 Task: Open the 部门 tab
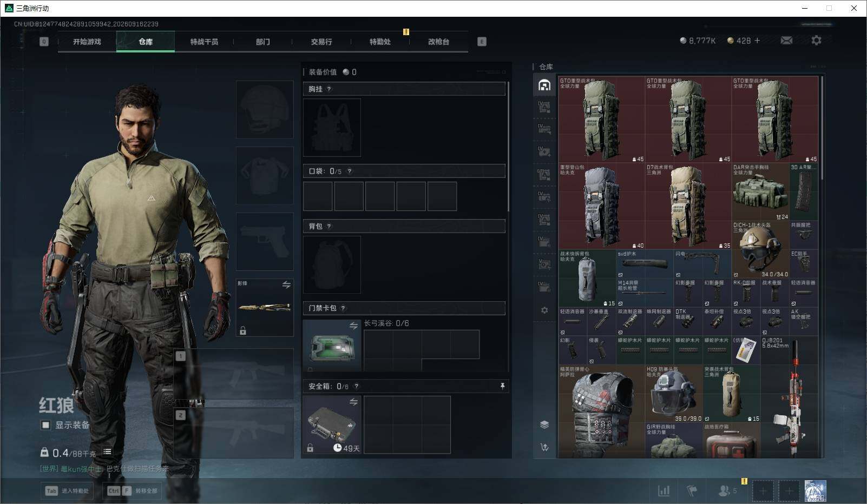tap(263, 42)
